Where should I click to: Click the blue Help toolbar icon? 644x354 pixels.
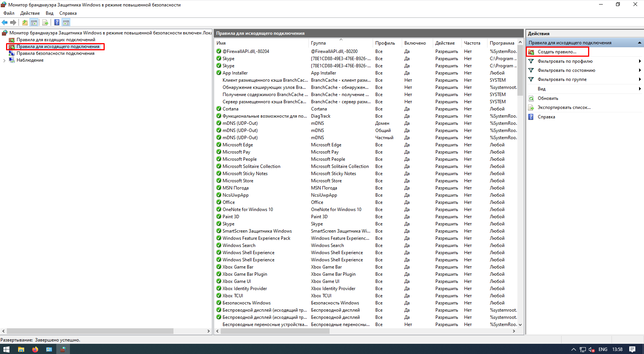pos(57,22)
